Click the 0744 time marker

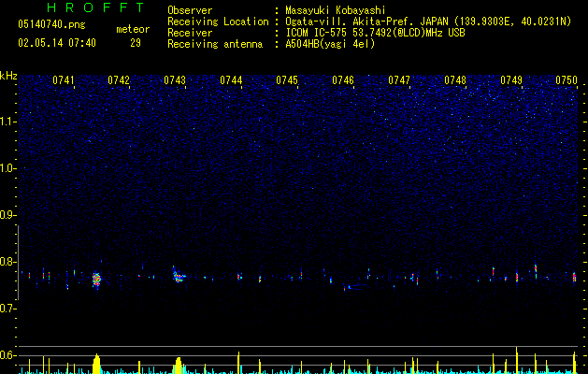pos(231,80)
